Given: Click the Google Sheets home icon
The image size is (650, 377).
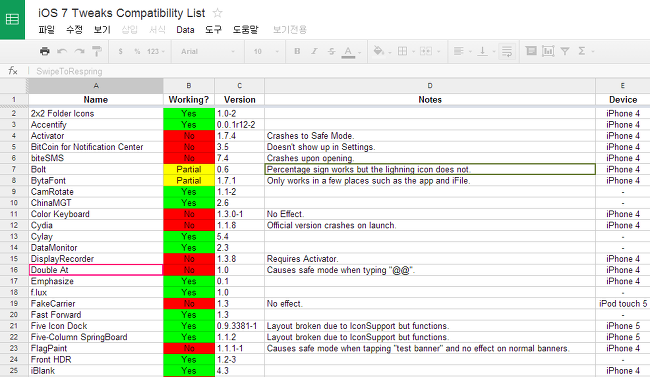Looking at the screenshot, I should point(12,19).
